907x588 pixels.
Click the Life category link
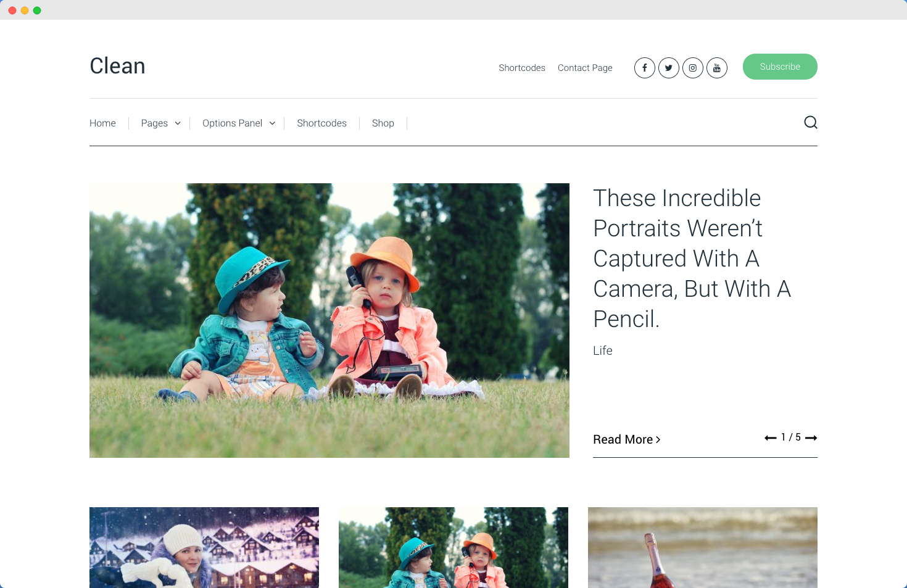click(602, 350)
